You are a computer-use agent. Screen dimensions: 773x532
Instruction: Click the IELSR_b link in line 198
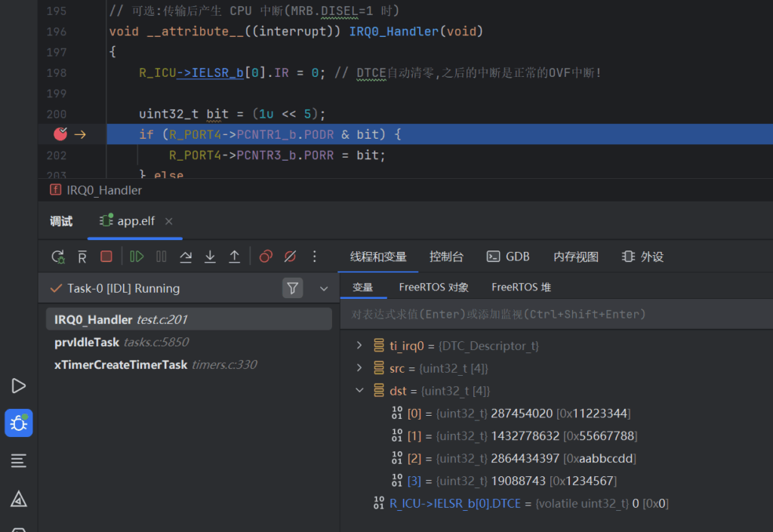click(217, 73)
